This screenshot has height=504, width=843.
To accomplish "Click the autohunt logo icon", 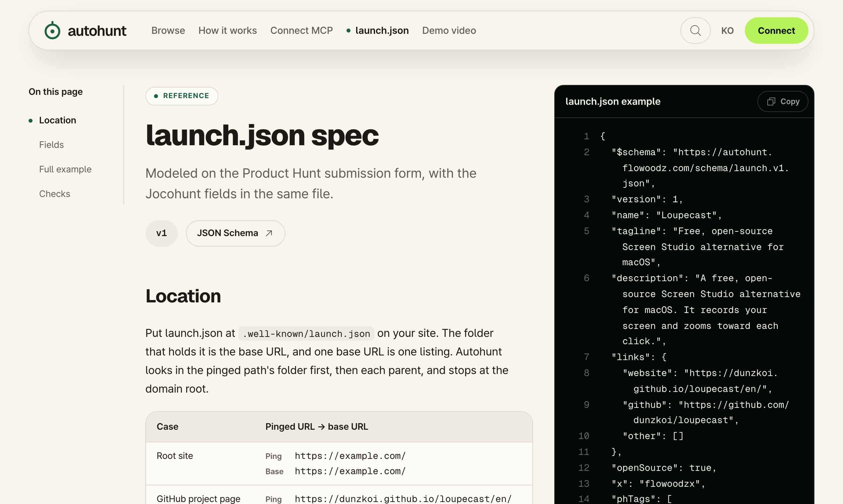I will coord(52,31).
